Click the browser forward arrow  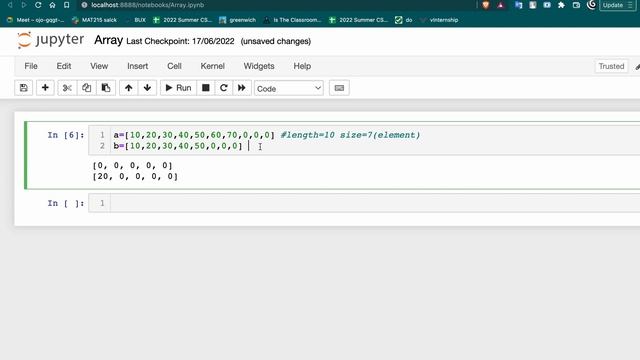click(x=24, y=5)
